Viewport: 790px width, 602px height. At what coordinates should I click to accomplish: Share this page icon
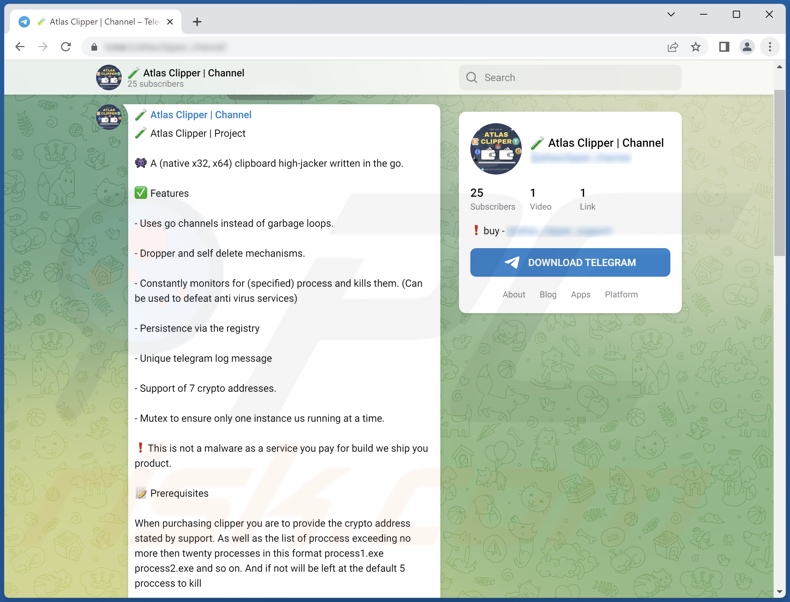click(x=673, y=47)
